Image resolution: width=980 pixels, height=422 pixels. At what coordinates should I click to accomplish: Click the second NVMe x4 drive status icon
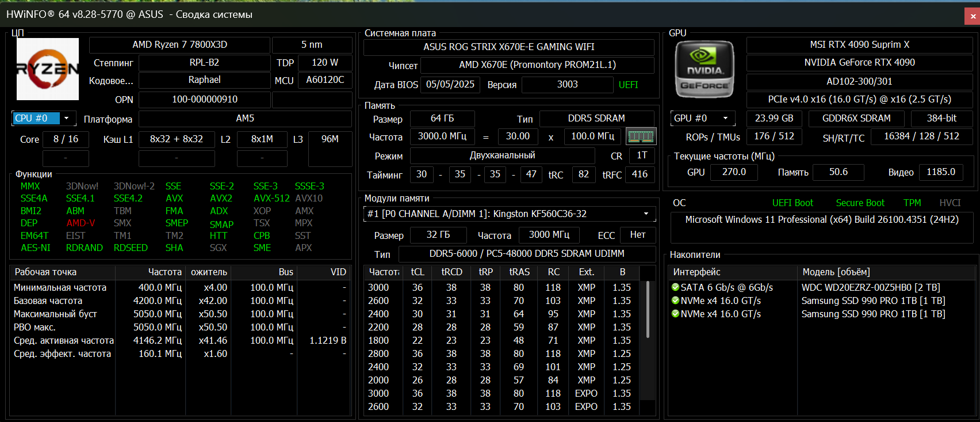675,313
